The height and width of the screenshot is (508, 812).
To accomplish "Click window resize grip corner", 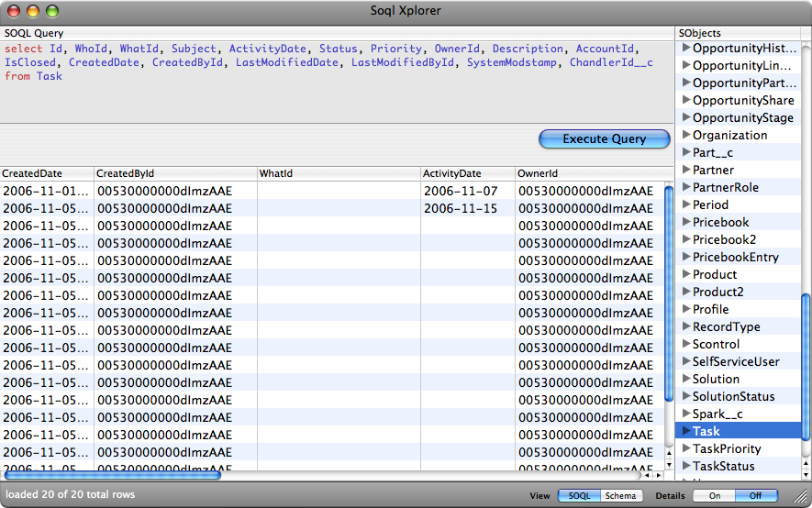I will (x=802, y=497).
